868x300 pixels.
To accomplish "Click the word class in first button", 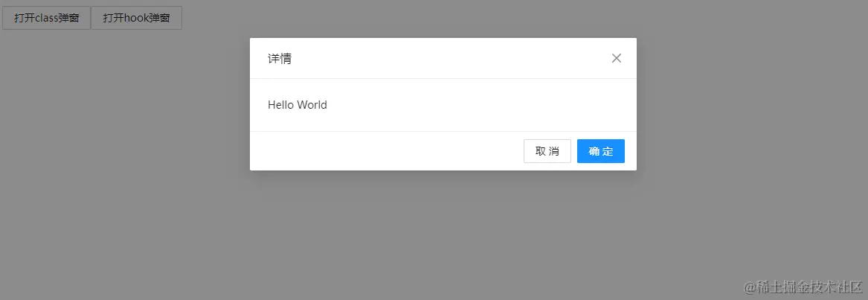I will (x=47, y=18).
